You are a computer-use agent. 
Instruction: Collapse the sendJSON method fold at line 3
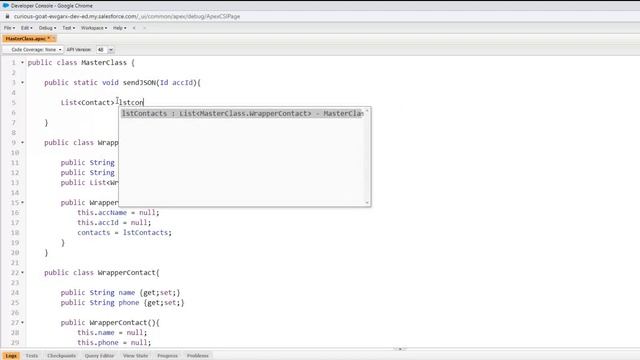[22, 82]
